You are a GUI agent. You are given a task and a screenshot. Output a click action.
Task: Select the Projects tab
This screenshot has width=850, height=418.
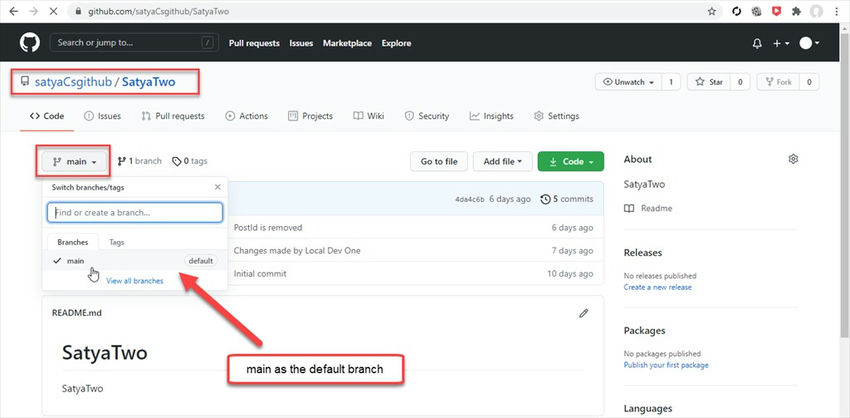pyautogui.click(x=311, y=116)
